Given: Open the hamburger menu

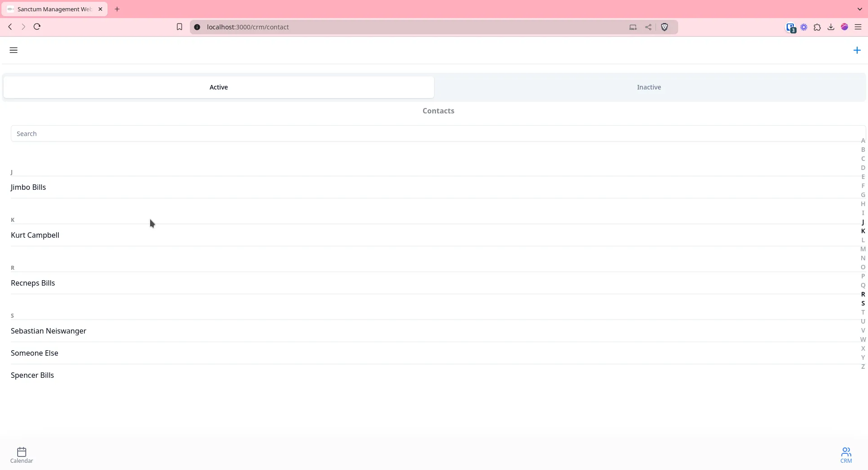Looking at the screenshot, I should (14, 50).
